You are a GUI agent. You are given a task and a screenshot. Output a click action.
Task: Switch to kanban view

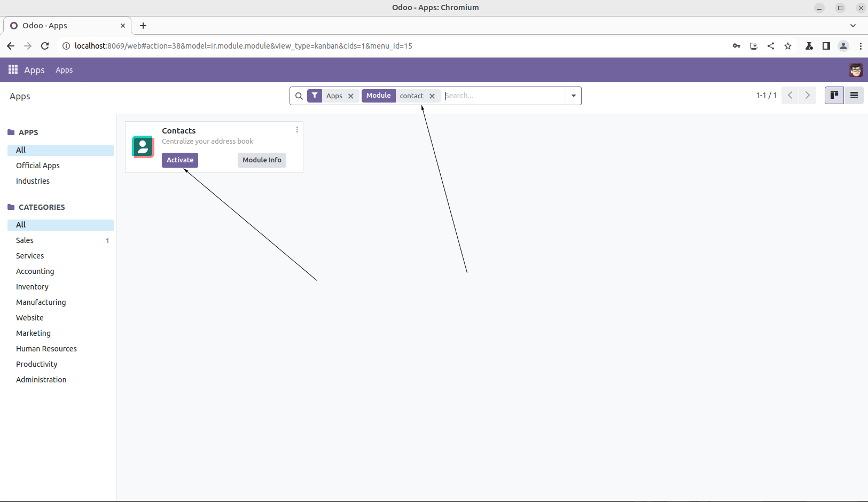click(x=834, y=96)
